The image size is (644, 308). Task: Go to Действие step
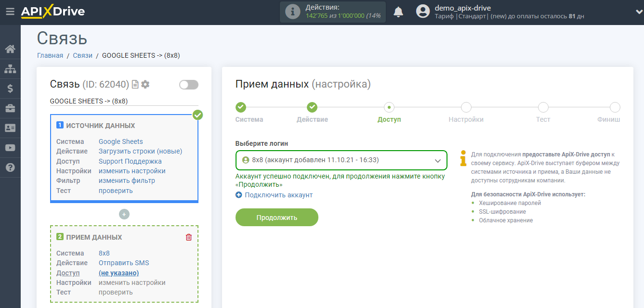pyautogui.click(x=312, y=107)
